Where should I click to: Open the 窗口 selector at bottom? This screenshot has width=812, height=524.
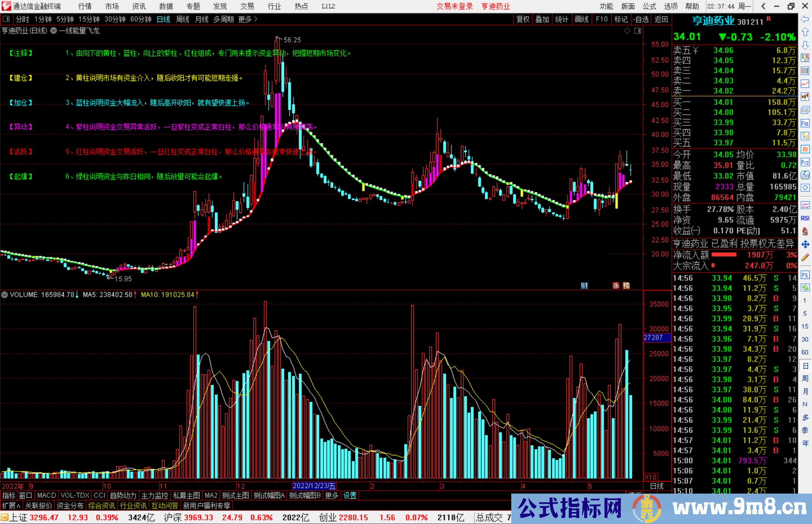pyautogui.click(x=26, y=495)
